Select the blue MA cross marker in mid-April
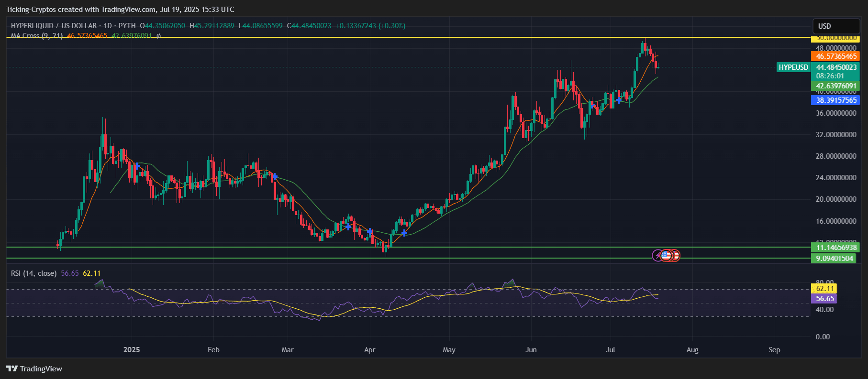This screenshot has width=868, height=379. coord(404,233)
